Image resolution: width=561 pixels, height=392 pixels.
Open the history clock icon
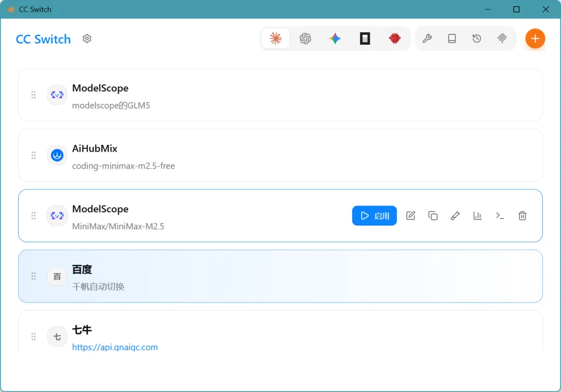(x=477, y=38)
